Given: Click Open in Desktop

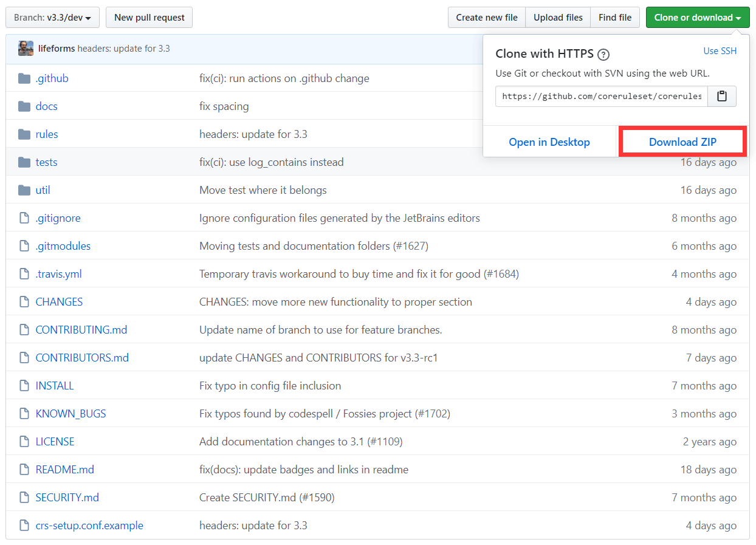Looking at the screenshot, I should coord(549,142).
